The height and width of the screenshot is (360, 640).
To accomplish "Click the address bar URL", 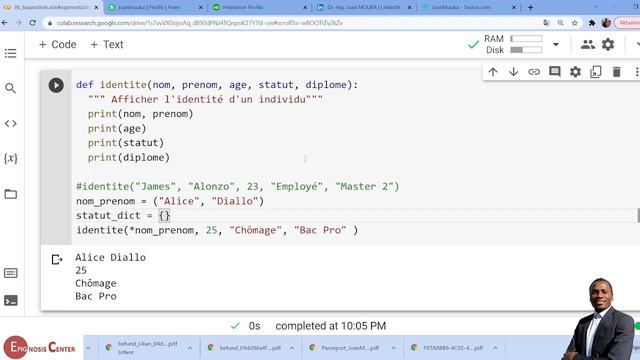I will 200,23.
